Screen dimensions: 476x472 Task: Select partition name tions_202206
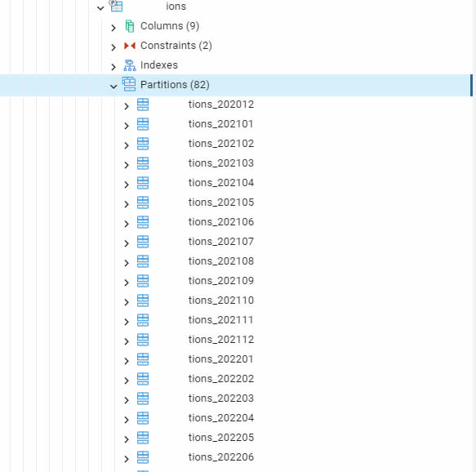221,456
